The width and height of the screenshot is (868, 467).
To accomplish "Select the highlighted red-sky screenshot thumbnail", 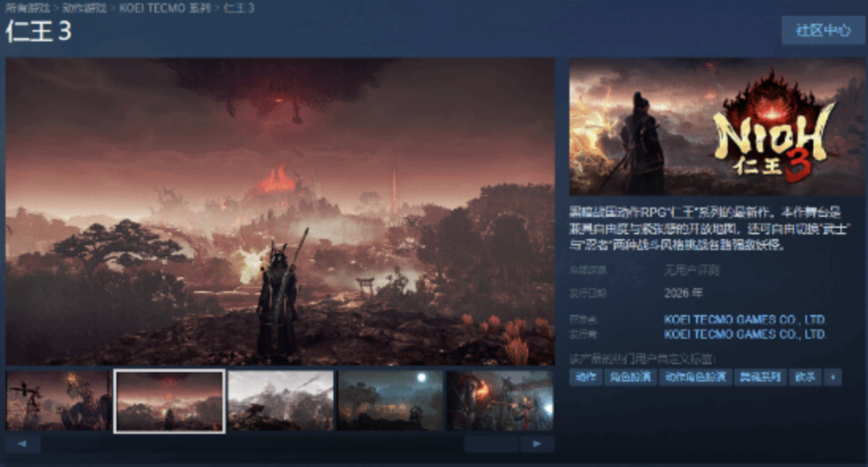I will pos(170,401).
